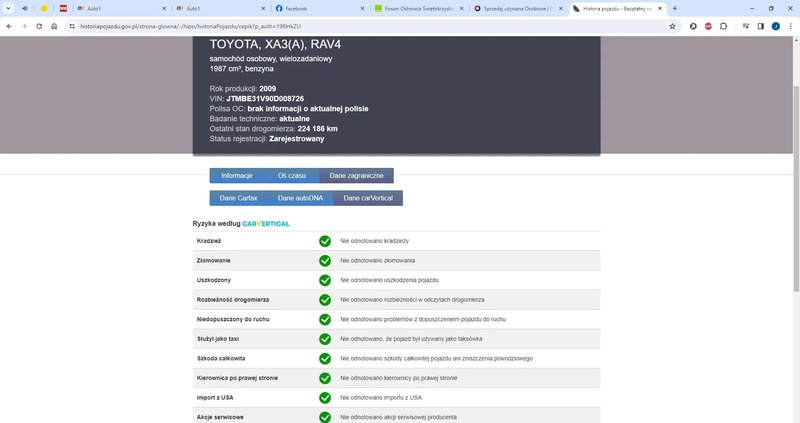This screenshot has width=800, height=423.
Task: Click the address bar URL field
Action: pyautogui.click(x=370, y=26)
